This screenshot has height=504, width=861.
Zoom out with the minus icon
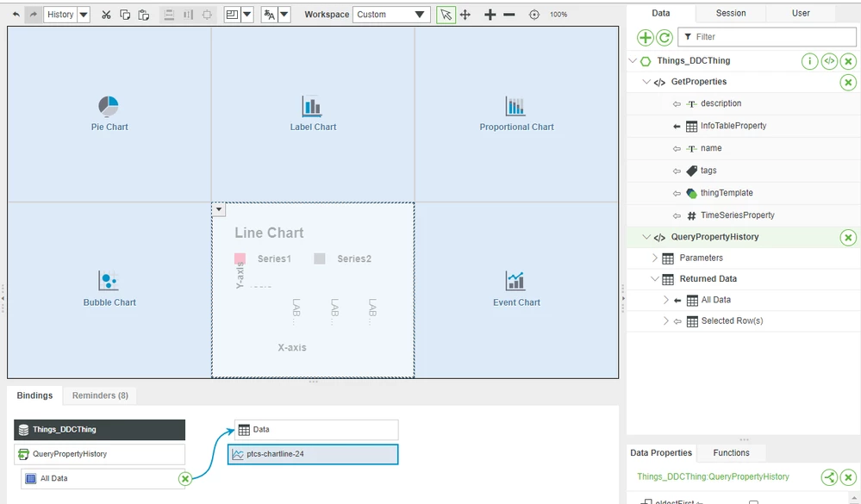click(x=509, y=15)
